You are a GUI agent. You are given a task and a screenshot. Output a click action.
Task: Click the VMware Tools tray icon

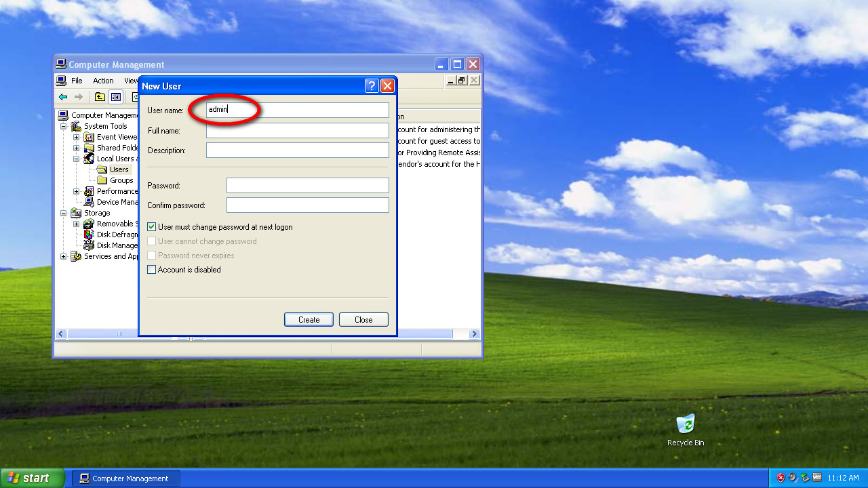pos(817,478)
